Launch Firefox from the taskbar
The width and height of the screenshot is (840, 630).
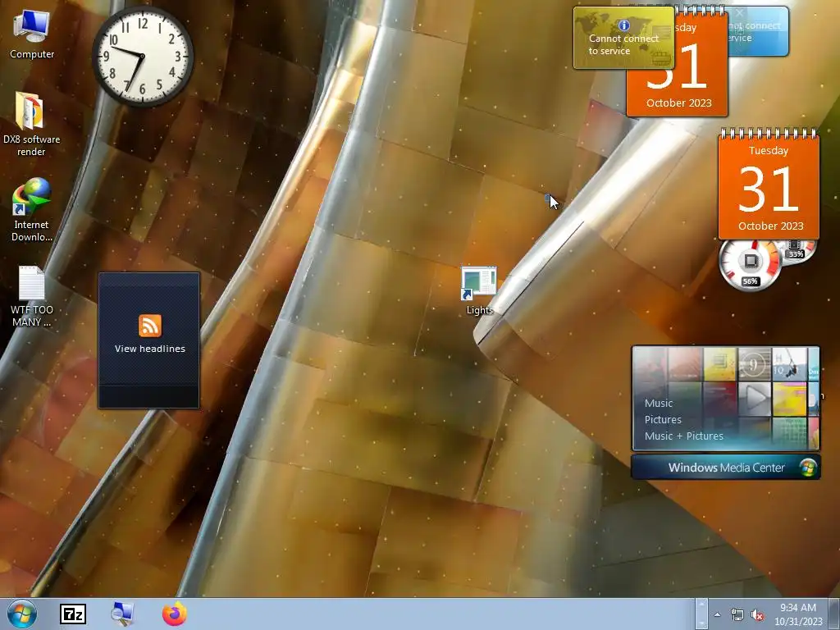pos(174,614)
